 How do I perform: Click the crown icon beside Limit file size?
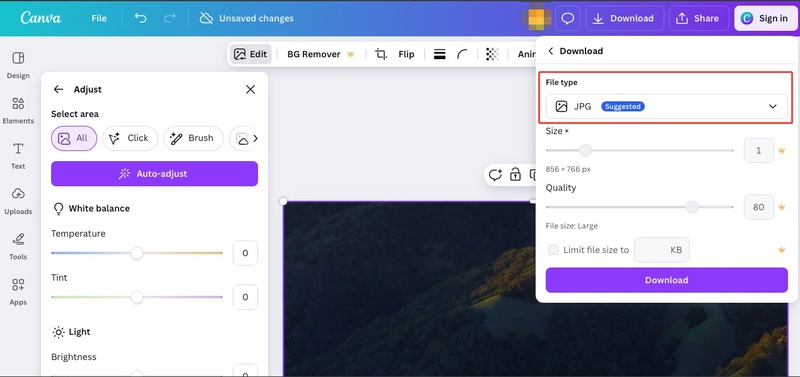782,250
